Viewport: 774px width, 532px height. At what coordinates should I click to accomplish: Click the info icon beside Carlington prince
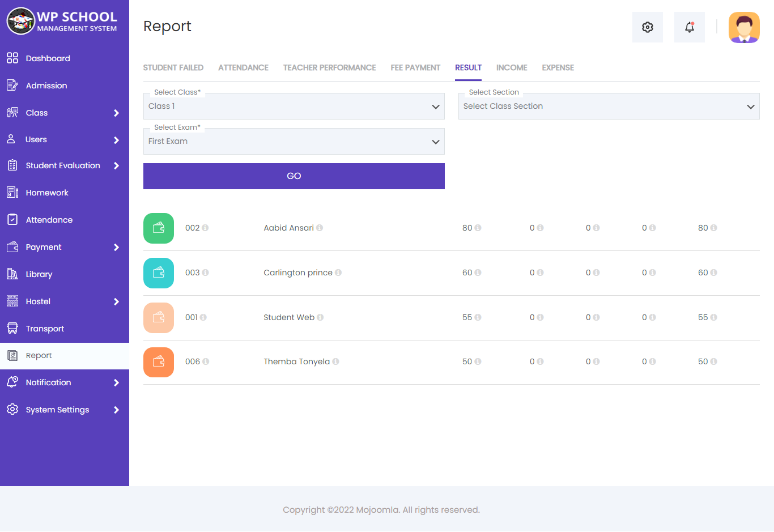[338, 273]
